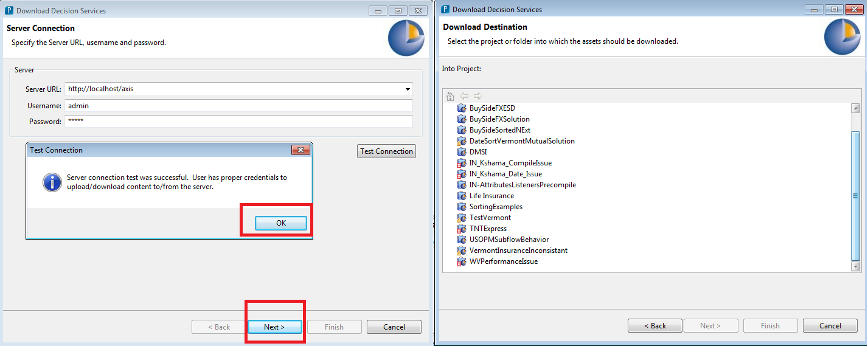
Task: Click the project icon beside BuySideSortedNExt
Action: click(x=462, y=130)
